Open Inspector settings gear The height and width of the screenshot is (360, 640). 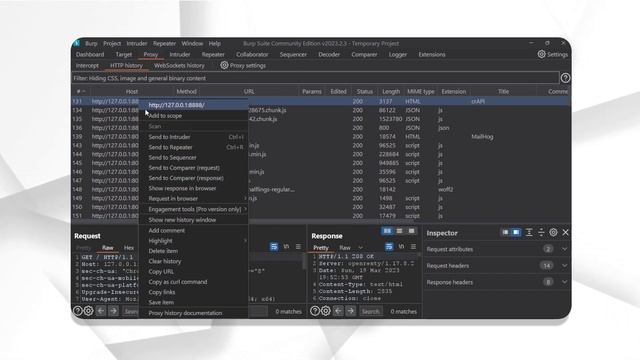pyautogui.click(x=553, y=232)
